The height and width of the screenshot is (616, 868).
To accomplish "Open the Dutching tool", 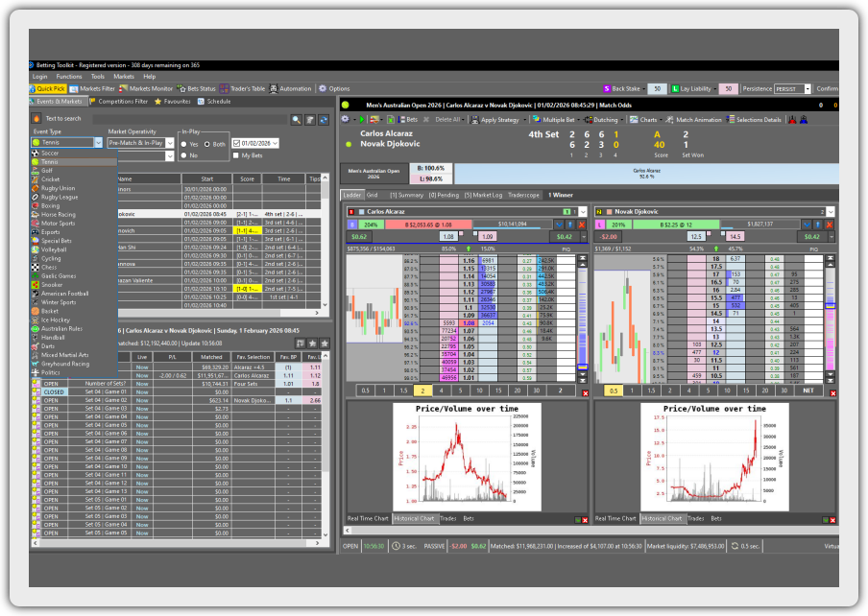I will tap(601, 119).
